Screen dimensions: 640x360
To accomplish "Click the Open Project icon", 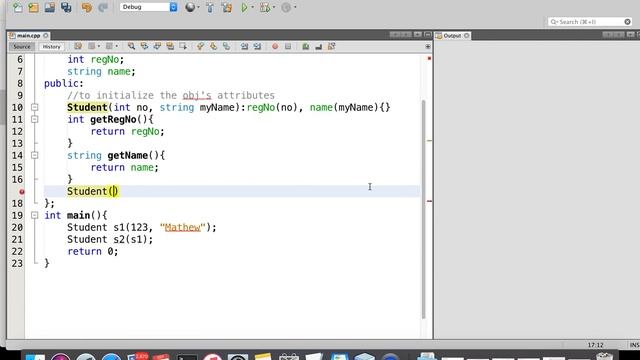I will point(50,7).
